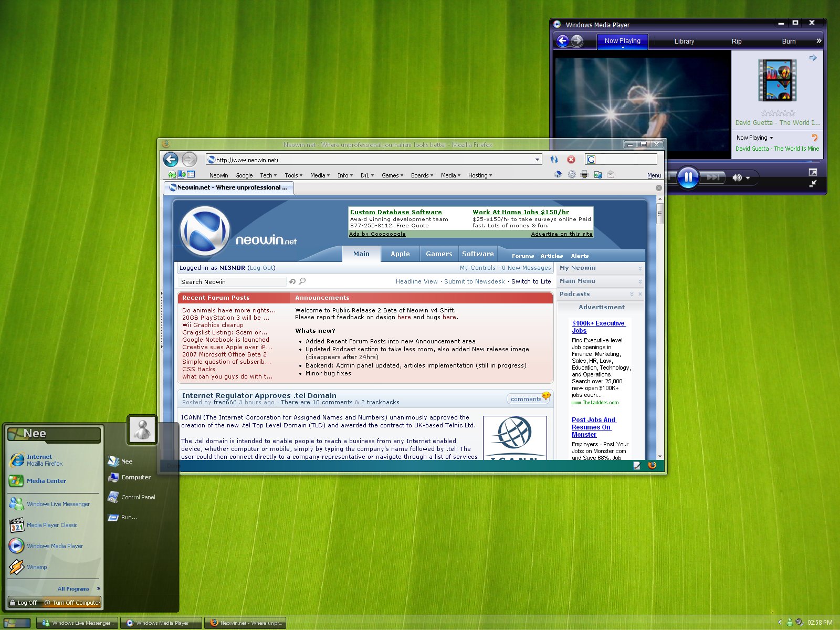840x630 pixels.
Task: Expand All Programs in Start menu
Action: pyautogui.click(x=79, y=589)
